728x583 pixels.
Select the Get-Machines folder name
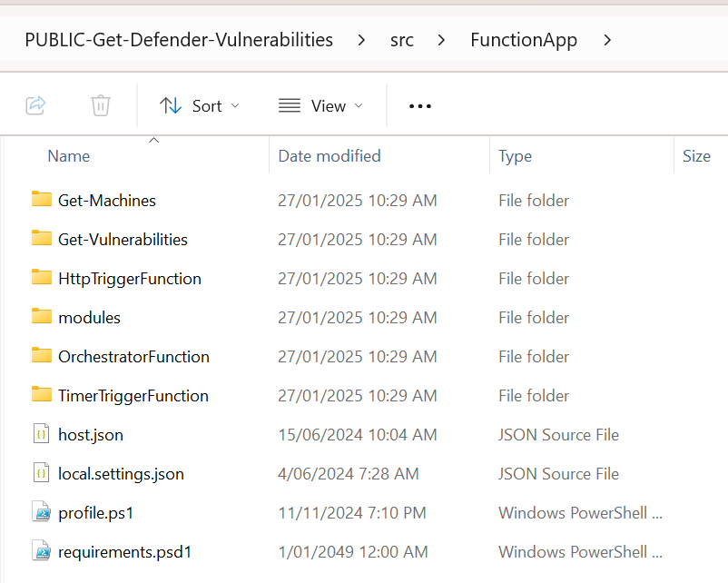(x=107, y=201)
